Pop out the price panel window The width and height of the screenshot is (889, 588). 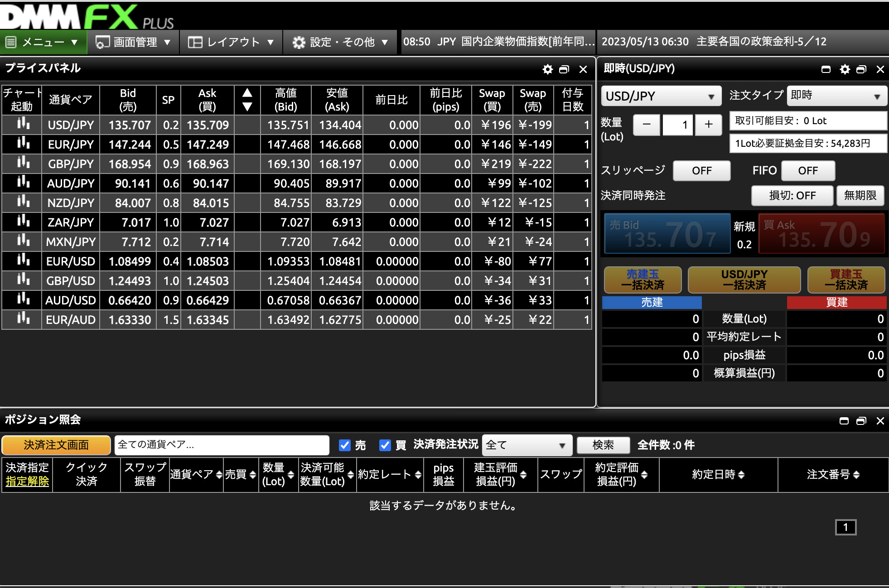(x=564, y=69)
